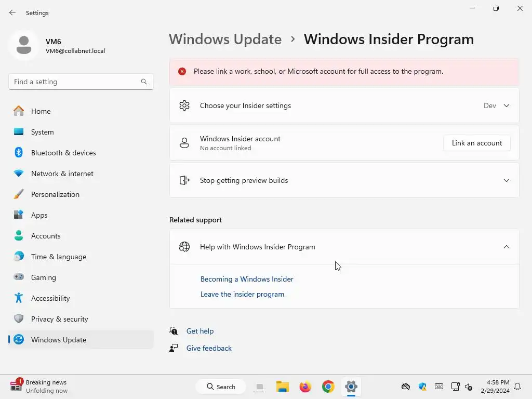This screenshot has height=399, width=532.
Task: Open Home settings page
Action: [81, 111]
